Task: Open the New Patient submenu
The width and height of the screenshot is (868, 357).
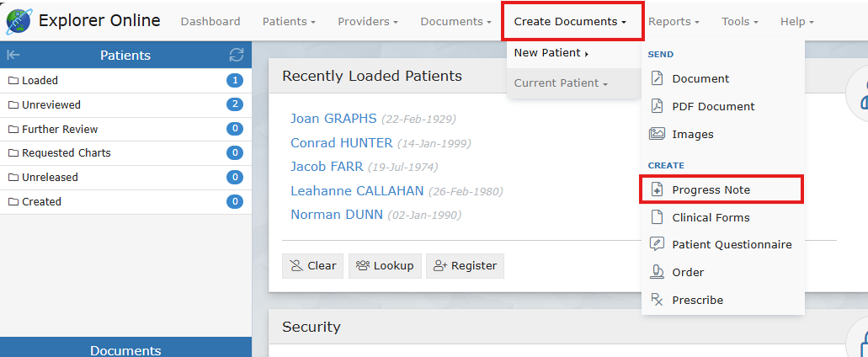Action: point(551,53)
